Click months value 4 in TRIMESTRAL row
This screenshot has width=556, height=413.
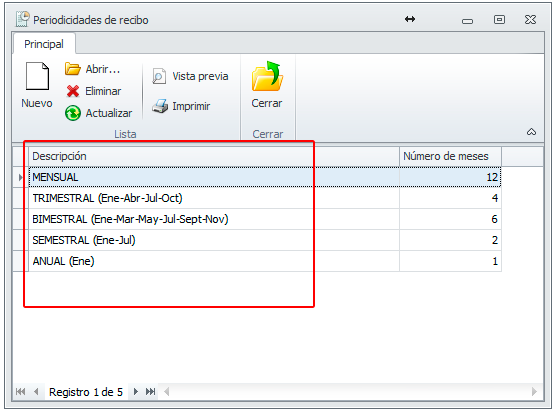(x=450, y=198)
